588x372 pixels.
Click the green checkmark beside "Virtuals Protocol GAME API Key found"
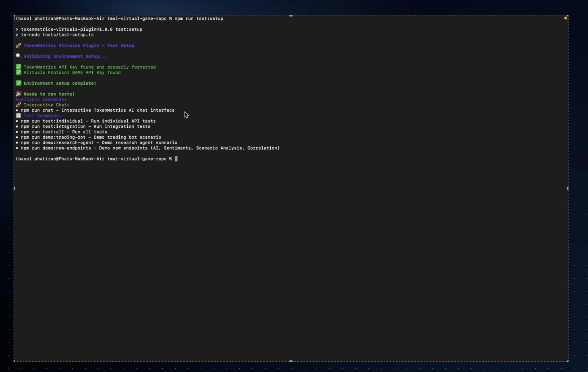pyautogui.click(x=19, y=72)
